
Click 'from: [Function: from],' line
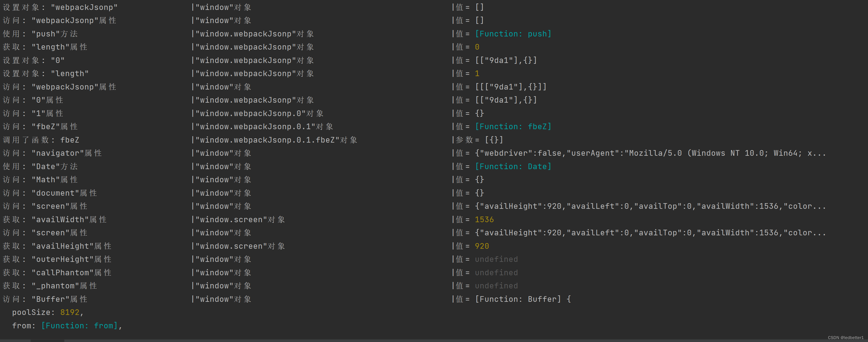[67, 326]
